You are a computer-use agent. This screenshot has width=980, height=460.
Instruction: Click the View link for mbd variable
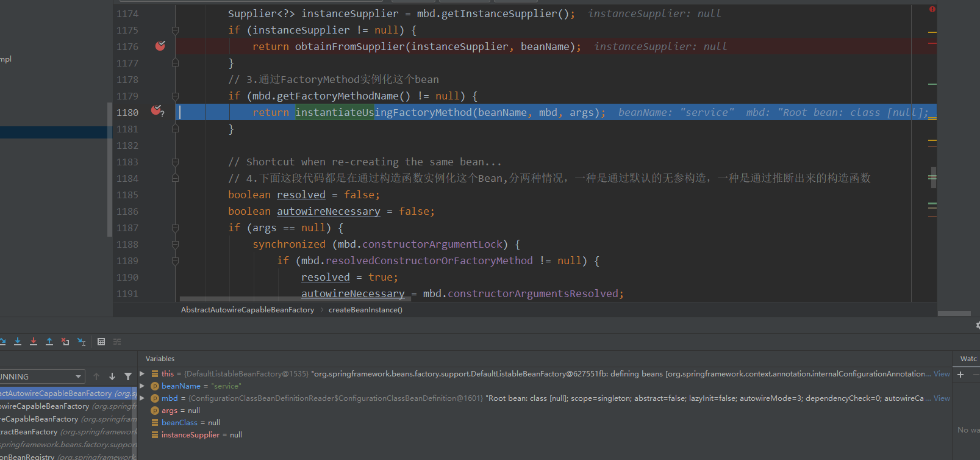click(942, 398)
